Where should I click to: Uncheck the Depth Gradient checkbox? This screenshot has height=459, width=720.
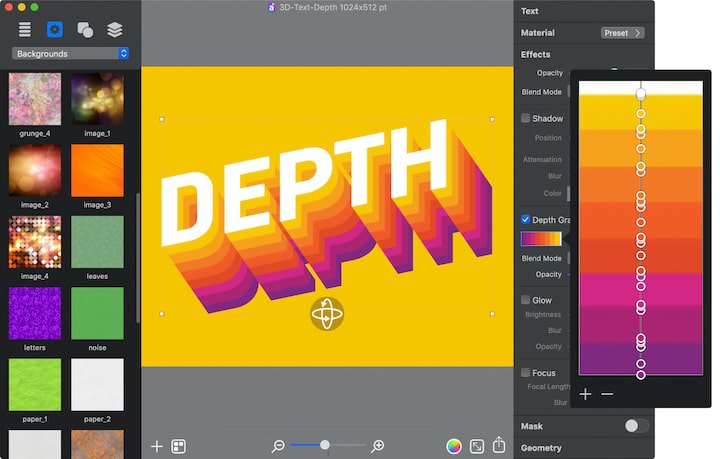click(x=525, y=219)
